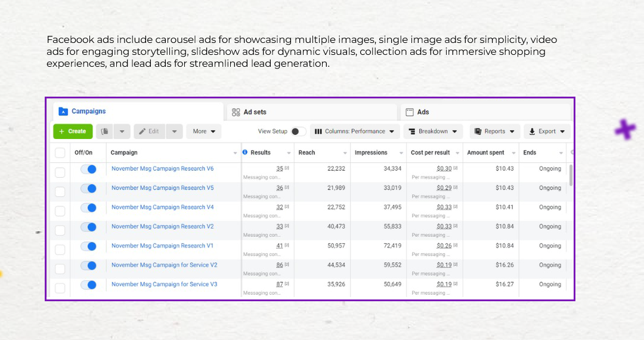Expand the arrow next to Edit
Screen dimensions: 644x340
pyautogui.click(x=174, y=131)
